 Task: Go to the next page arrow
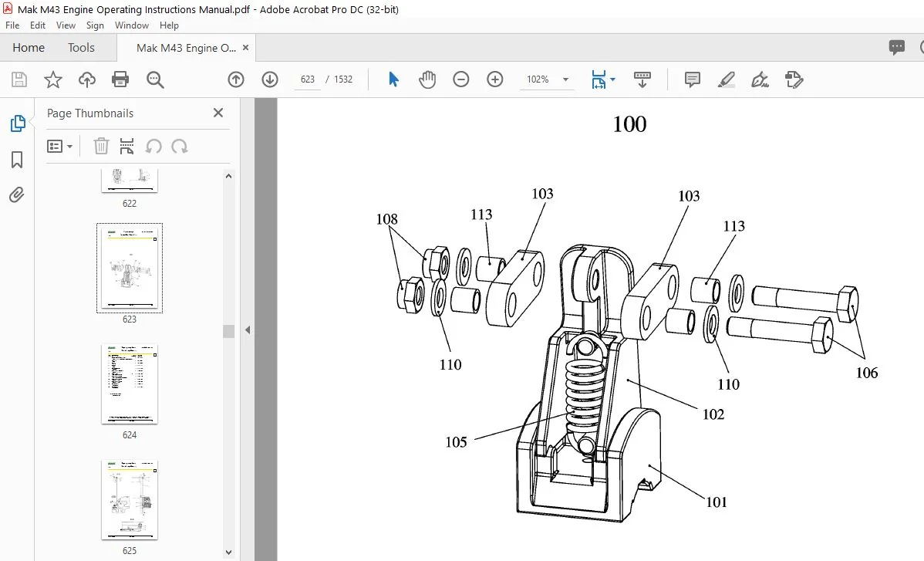(x=270, y=79)
